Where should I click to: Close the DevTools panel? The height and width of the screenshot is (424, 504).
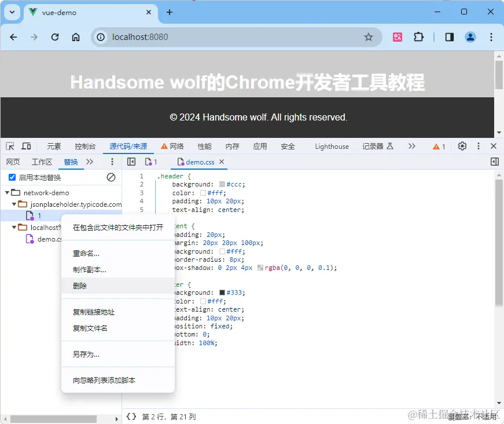pyautogui.click(x=494, y=146)
